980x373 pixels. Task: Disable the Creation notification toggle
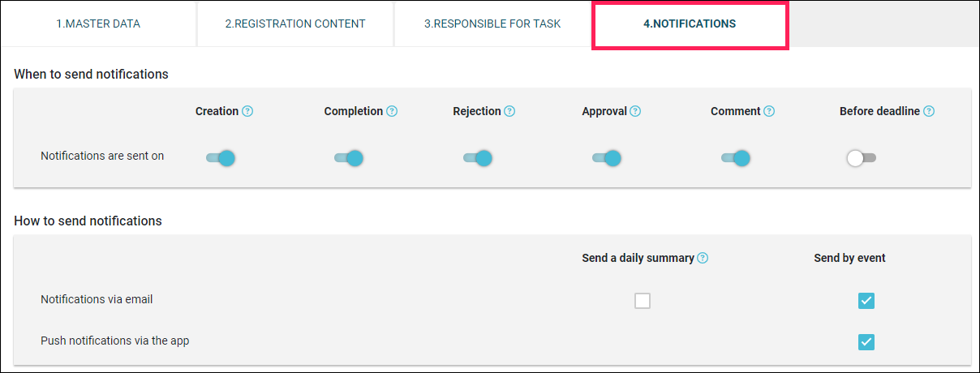tap(220, 158)
